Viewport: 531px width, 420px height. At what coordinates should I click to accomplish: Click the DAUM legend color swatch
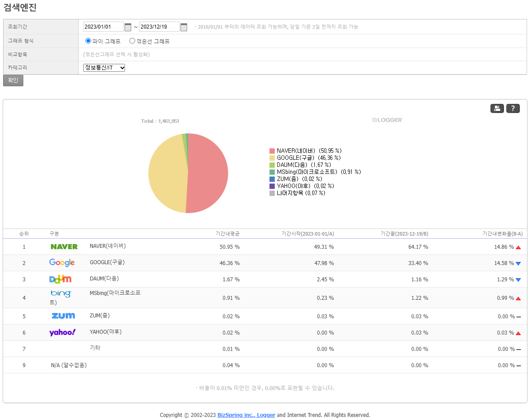pos(272,165)
